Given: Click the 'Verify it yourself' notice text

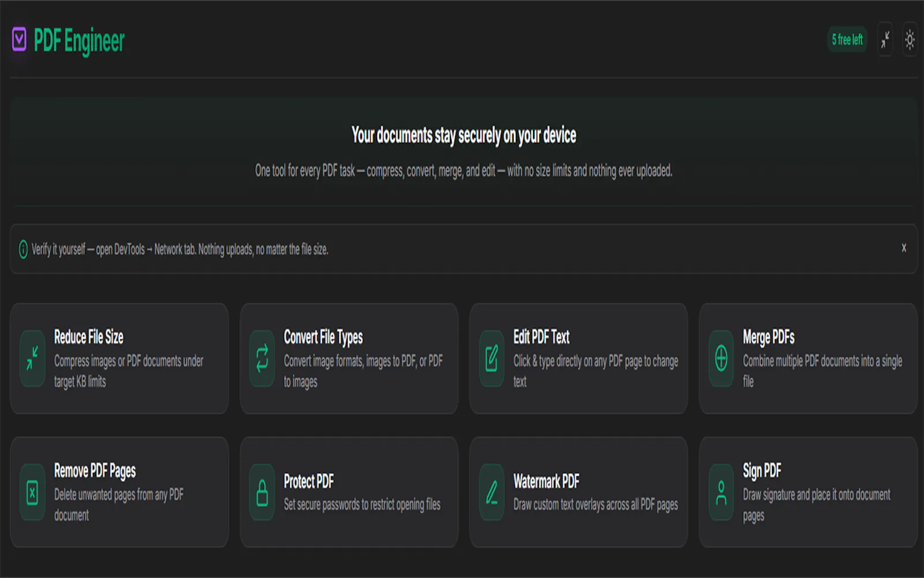Looking at the screenshot, I should [180, 250].
